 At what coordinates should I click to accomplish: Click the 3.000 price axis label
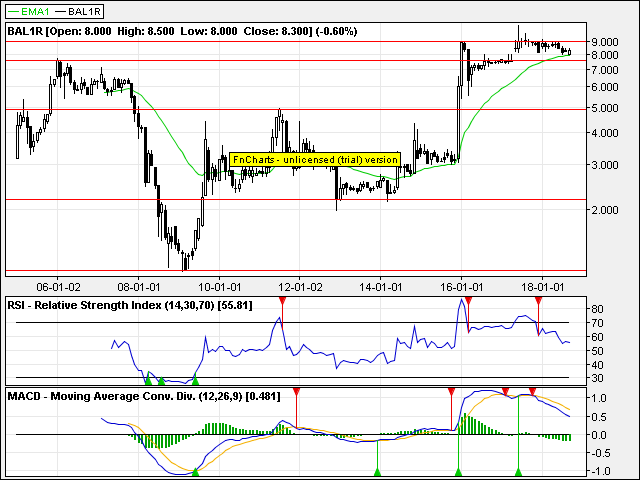pyautogui.click(x=604, y=165)
